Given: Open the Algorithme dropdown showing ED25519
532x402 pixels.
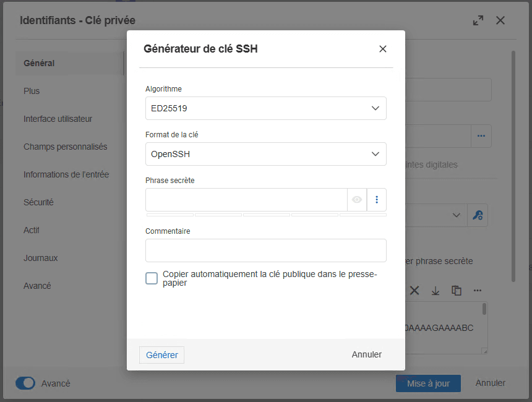Looking at the screenshot, I should 265,108.
